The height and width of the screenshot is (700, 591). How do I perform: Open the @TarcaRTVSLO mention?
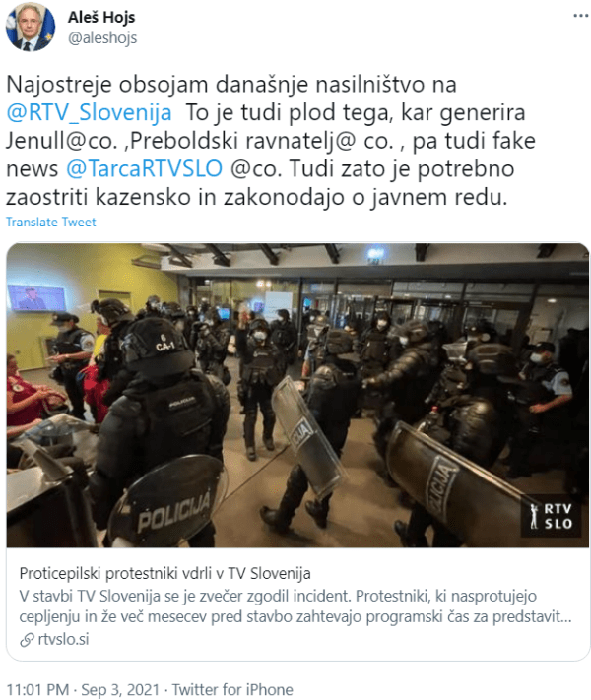coord(144,168)
